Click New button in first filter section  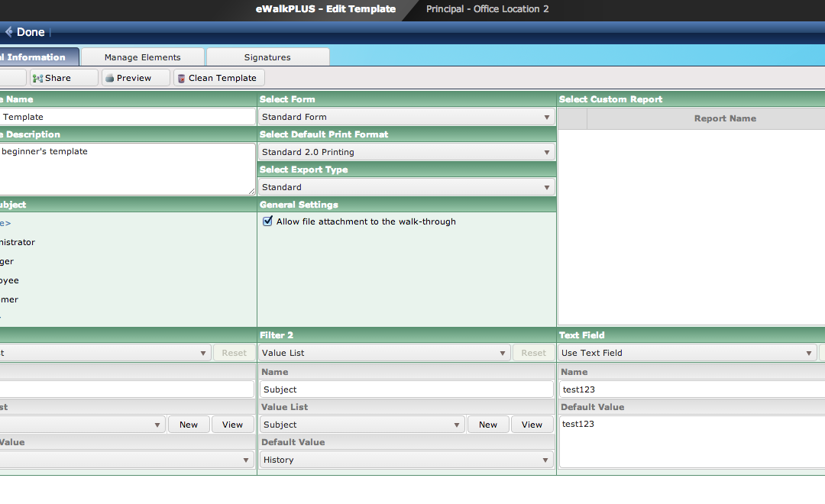[x=189, y=425]
